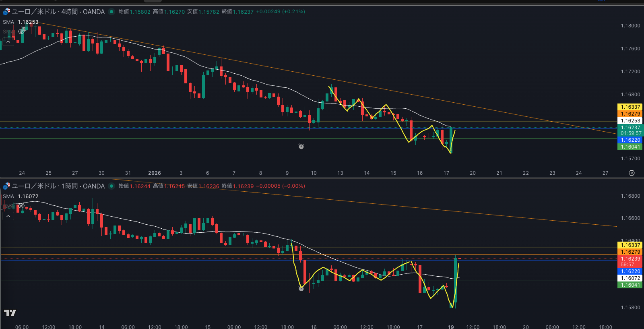The image size is (644, 329).
Task: Select the SMA 1.16072 indicator label
Action: tap(21, 197)
